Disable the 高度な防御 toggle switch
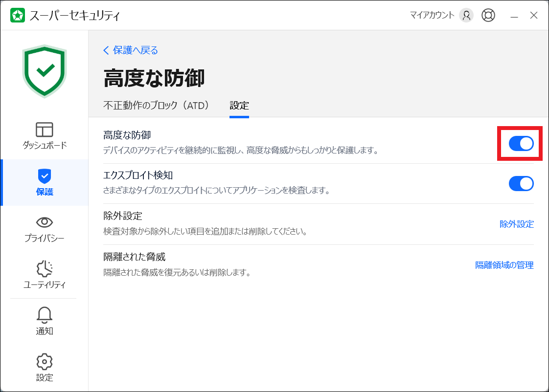The width and height of the screenshot is (549, 392). pyautogui.click(x=521, y=143)
